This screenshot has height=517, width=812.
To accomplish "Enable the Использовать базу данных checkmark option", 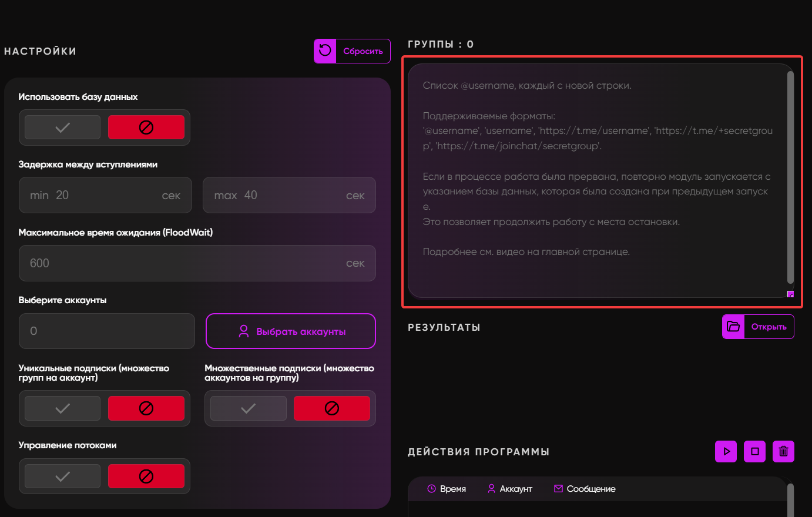I will [63, 127].
